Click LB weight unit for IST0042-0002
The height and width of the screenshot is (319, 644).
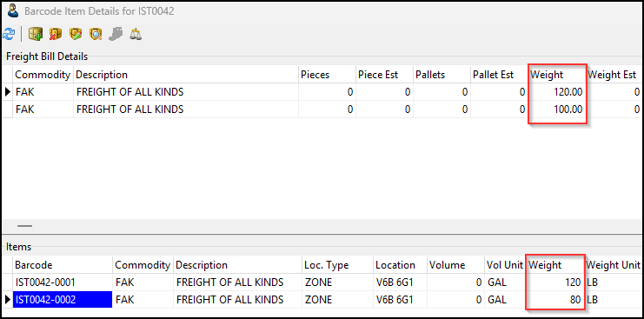coord(614,299)
